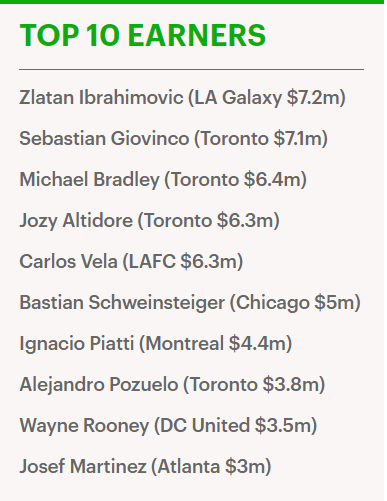Select Wayne Rooney's DC United entry
This screenshot has width=387, height=501.
point(168,426)
